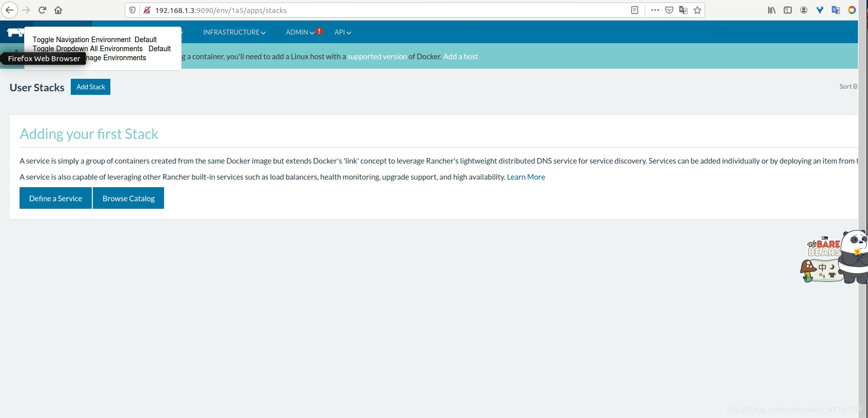Open page actions three-dots menu

655,10
